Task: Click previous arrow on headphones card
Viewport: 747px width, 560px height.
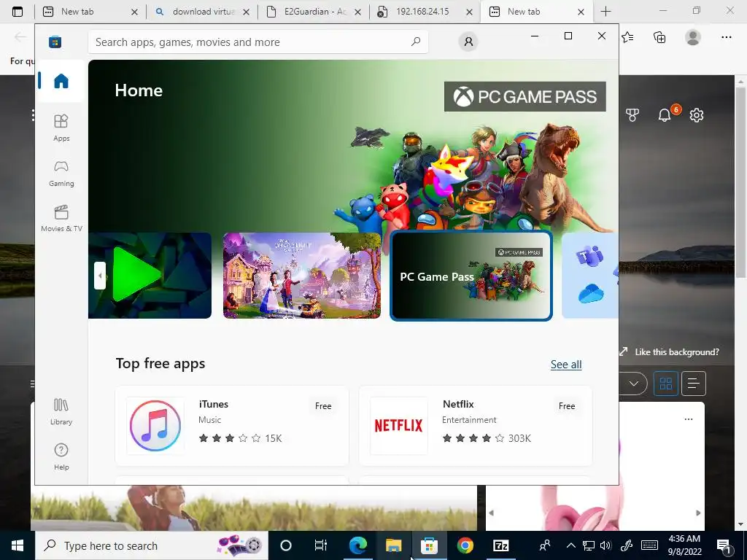Action: tap(491, 513)
